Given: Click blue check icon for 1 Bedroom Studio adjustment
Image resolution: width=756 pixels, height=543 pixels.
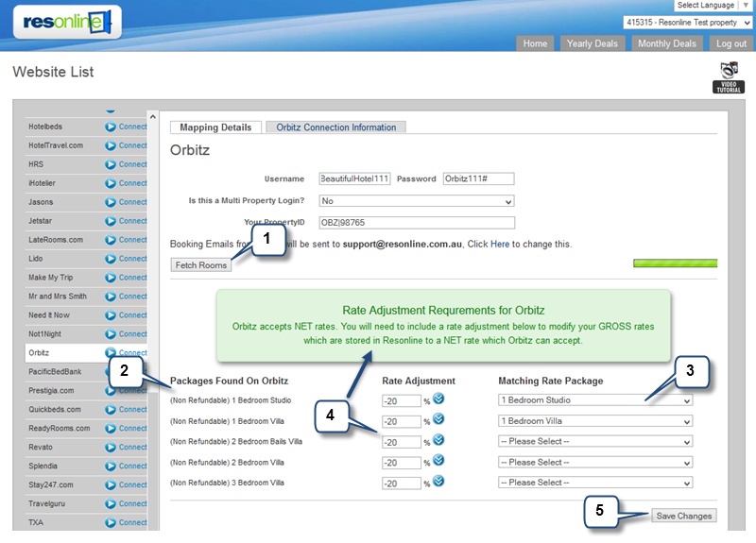Looking at the screenshot, I should tap(438, 399).
